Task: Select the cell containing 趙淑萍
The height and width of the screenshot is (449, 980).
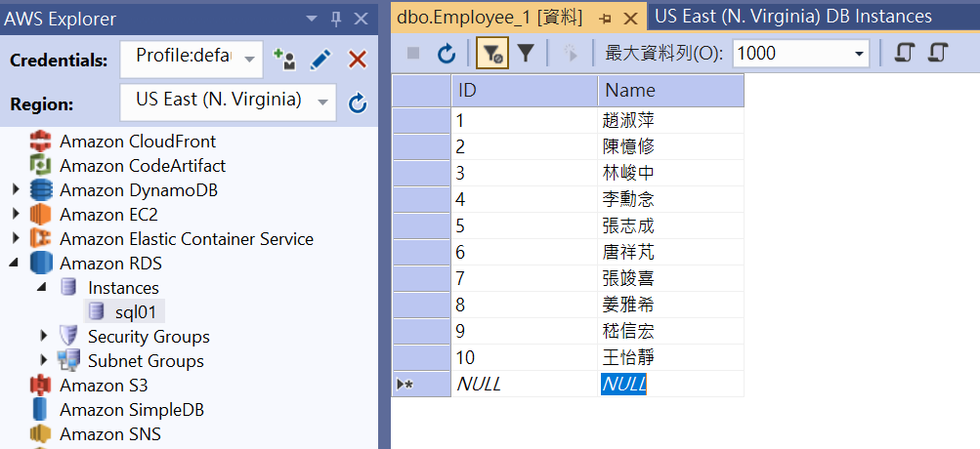Action: [x=670, y=120]
